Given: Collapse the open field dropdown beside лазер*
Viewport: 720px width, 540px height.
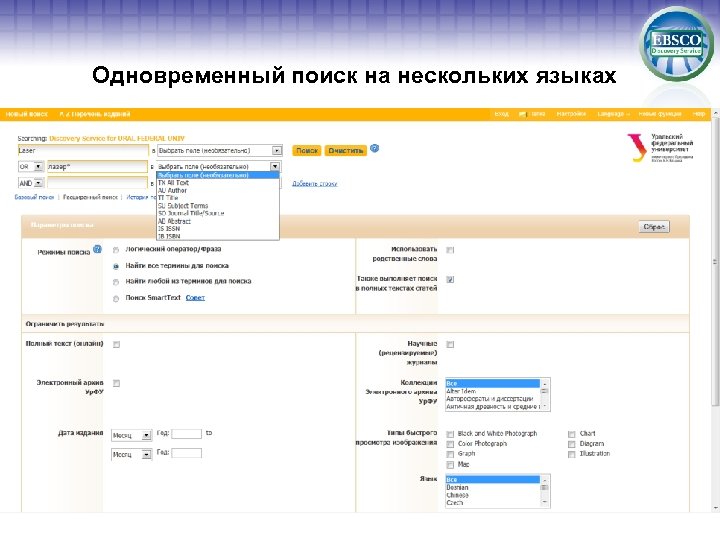Looking at the screenshot, I should (x=275, y=166).
